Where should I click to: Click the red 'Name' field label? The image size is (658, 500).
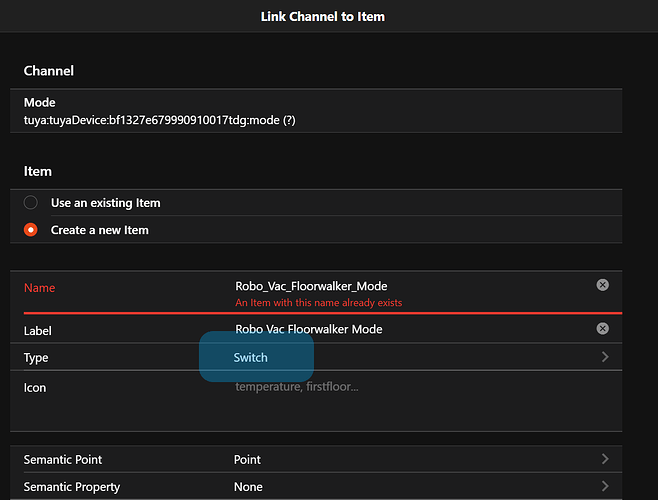[x=40, y=288]
